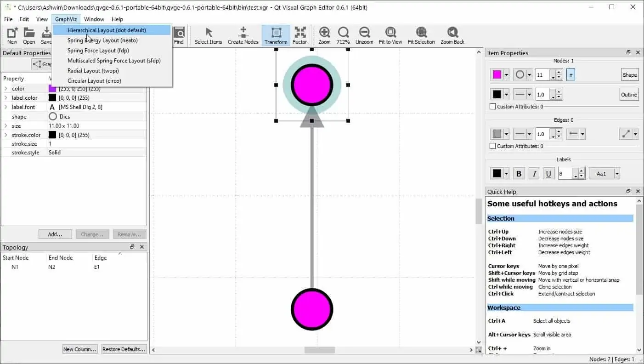Zoom out with the Unzoom icon

pyautogui.click(x=364, y=36)
